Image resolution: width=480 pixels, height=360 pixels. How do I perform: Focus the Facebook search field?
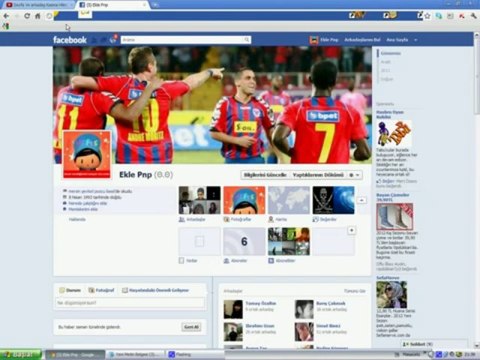(182, 40)
